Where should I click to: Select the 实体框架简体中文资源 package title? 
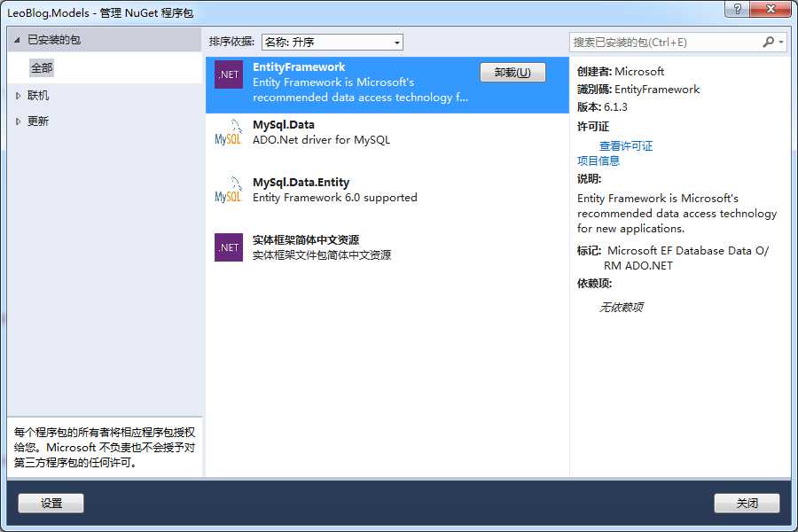coord(306,239)
